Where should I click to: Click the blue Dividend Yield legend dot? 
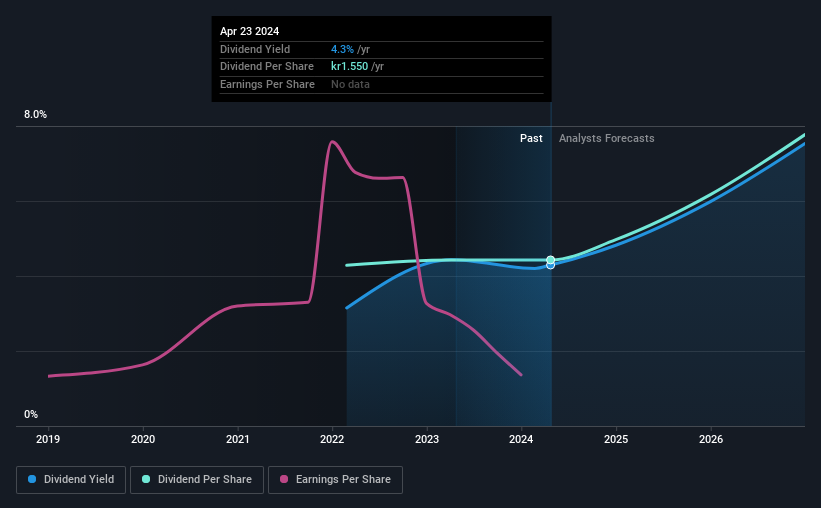[32, 479]
